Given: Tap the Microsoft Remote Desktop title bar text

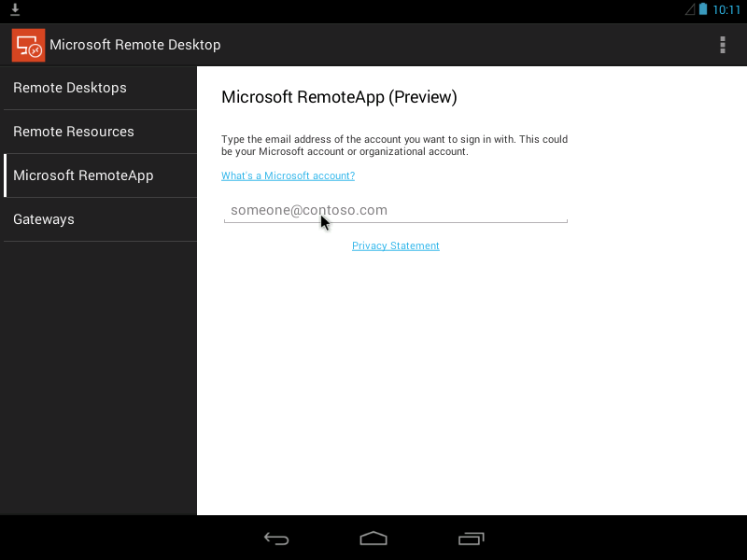Looking at the screenshot, I should (136, 44).
